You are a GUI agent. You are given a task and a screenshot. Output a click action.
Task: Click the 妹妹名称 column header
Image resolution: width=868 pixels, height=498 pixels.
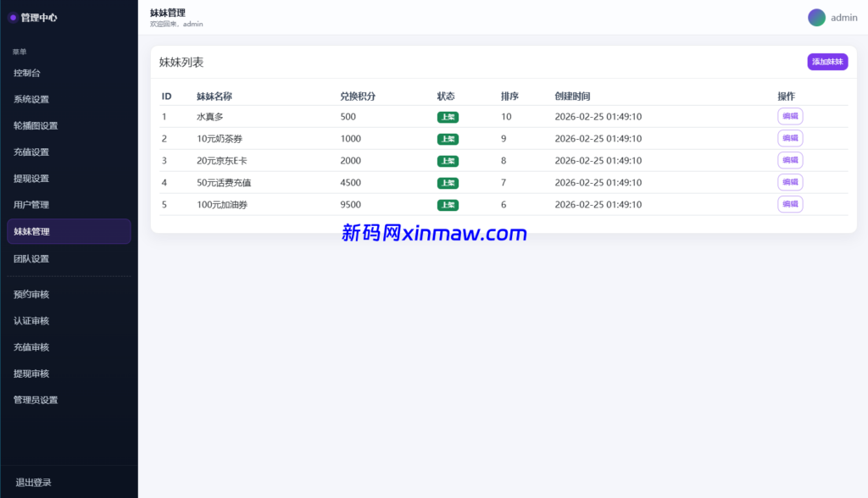[214, 97]
